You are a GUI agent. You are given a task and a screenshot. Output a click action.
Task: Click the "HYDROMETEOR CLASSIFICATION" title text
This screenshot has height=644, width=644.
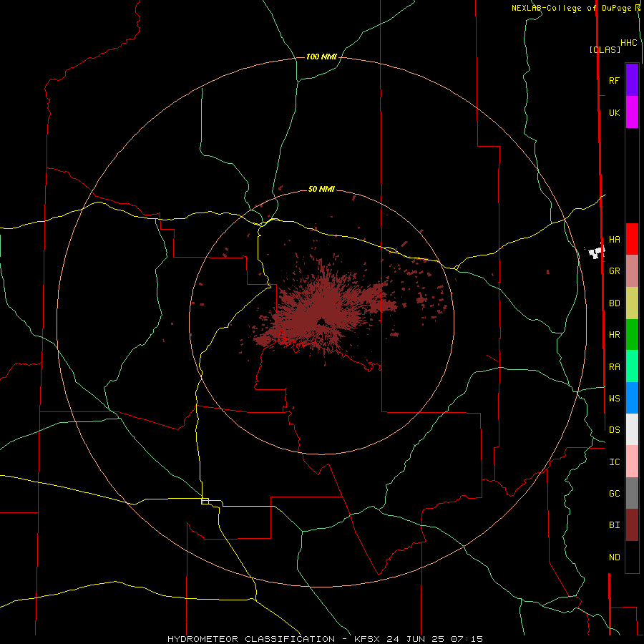point(251,639)
